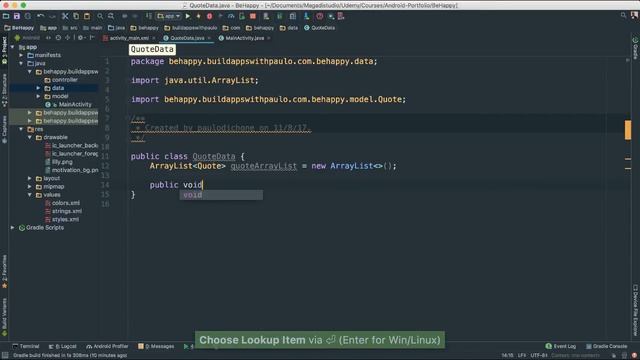Click the Replace toolbar icon
The height and width of the screenshot is (360, 640).
[x=111, y=16]
